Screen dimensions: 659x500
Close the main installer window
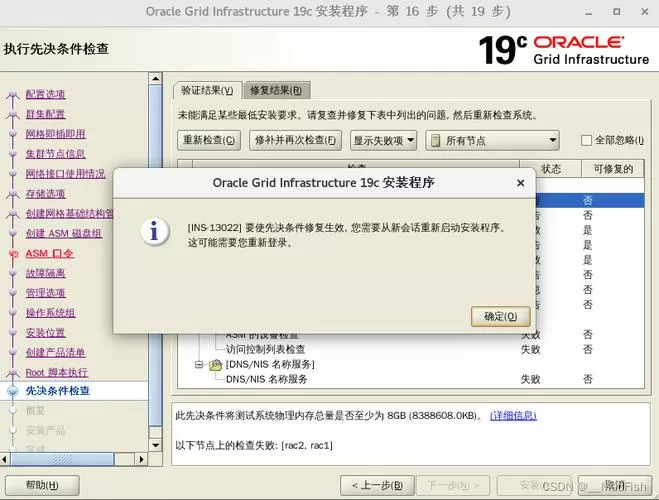[x=645, y=12]
